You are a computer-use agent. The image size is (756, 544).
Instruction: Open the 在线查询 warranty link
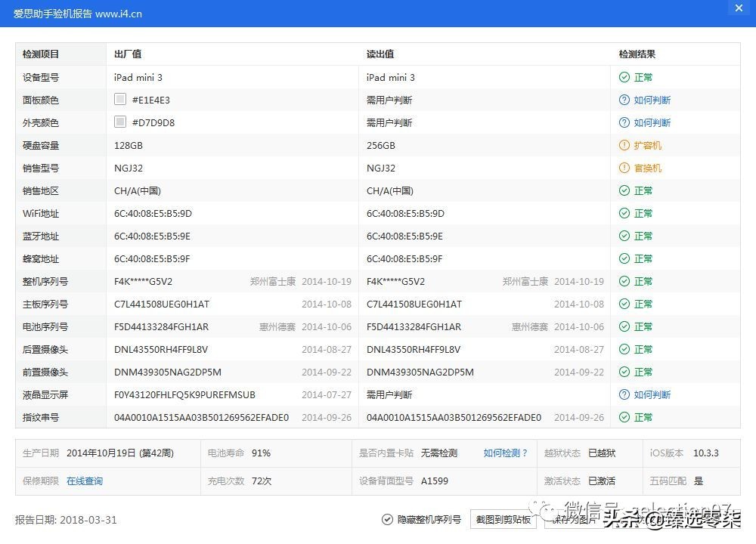[85, 481]
